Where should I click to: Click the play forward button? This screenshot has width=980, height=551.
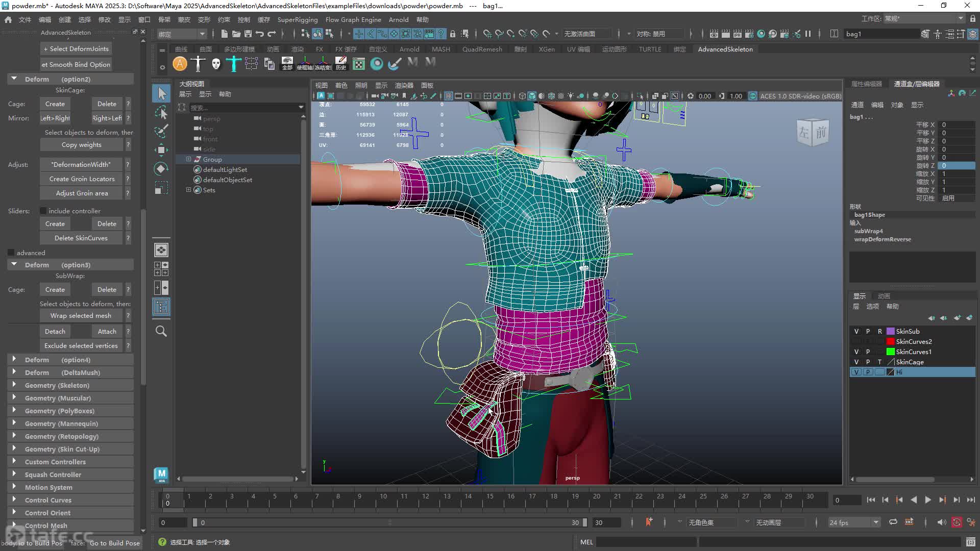click(x=928, y=500)
